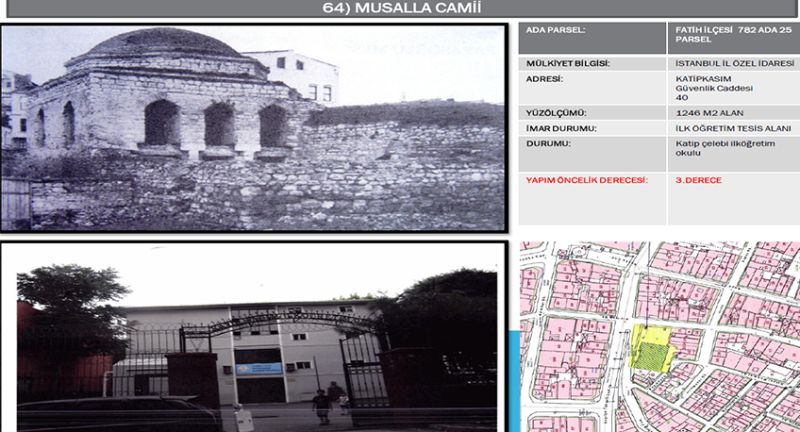Click the "İMAR DURUMU:" label

point(560,128)
